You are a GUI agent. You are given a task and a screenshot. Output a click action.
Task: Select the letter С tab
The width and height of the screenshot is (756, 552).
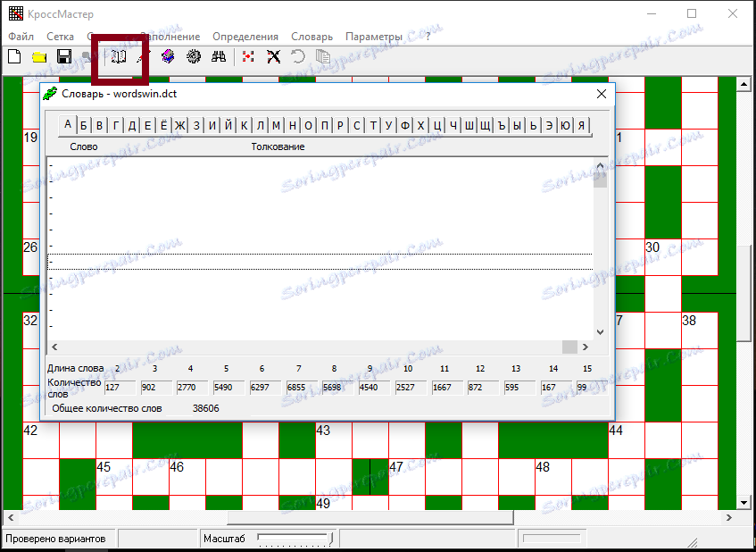(357, 126)
